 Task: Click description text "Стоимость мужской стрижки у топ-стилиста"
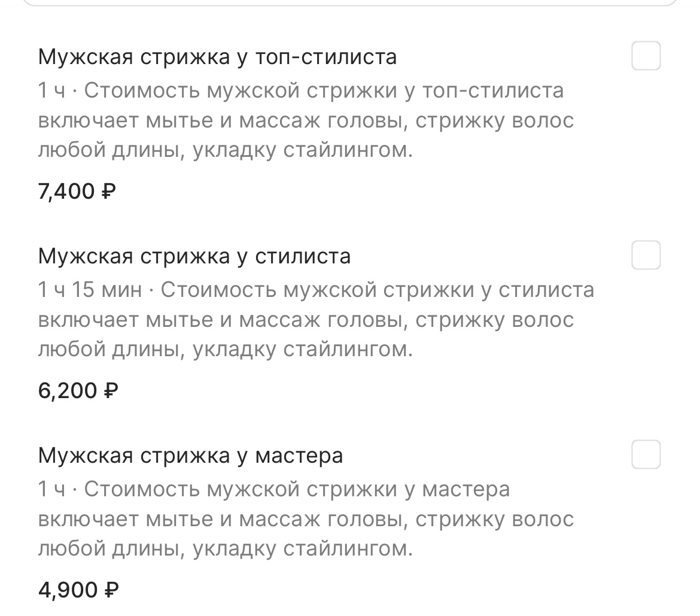(x=324, y=91)
